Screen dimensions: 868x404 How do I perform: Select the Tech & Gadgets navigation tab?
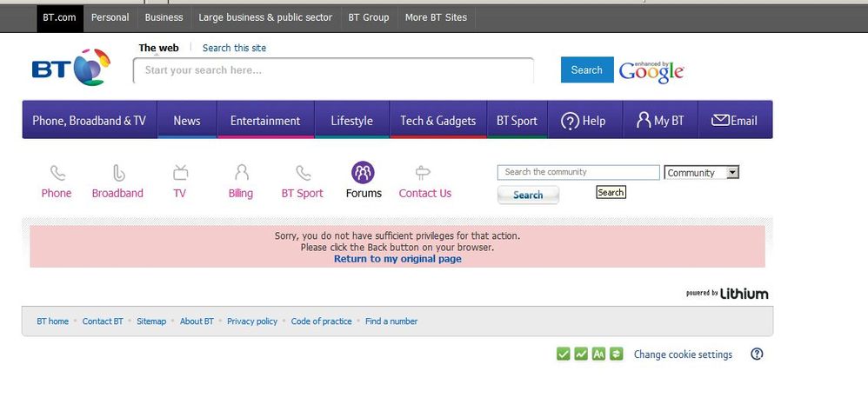[x=437, y=121]
